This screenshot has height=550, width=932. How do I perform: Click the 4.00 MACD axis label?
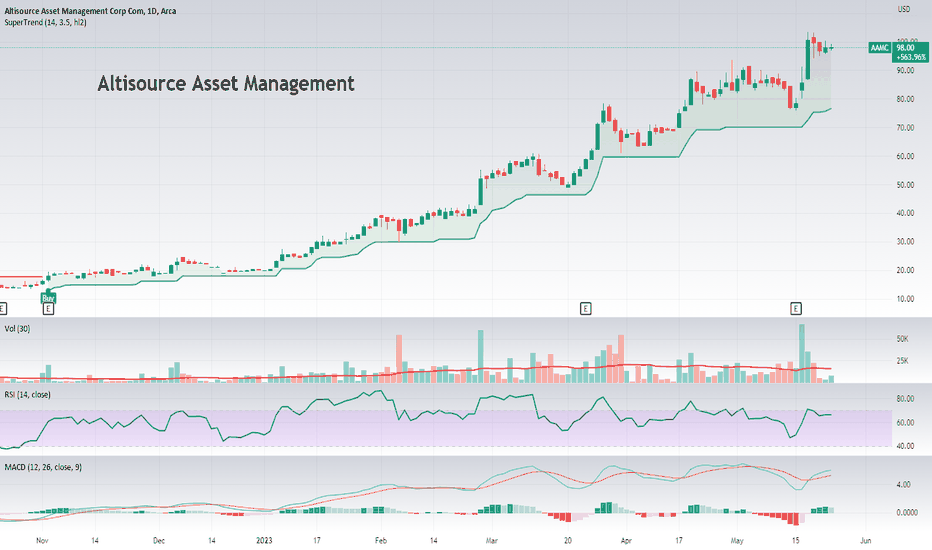click(x=903, y=485)
